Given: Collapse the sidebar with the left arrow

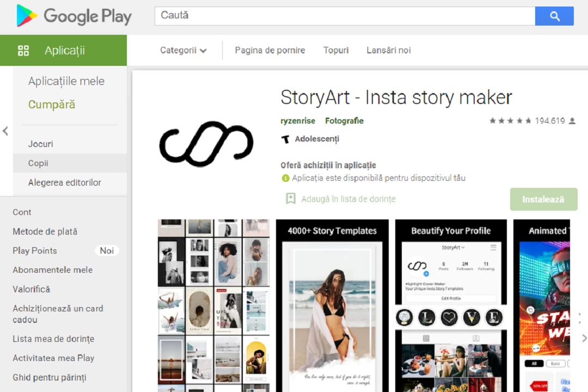Looking at the screenshot, I should point(5,131).
